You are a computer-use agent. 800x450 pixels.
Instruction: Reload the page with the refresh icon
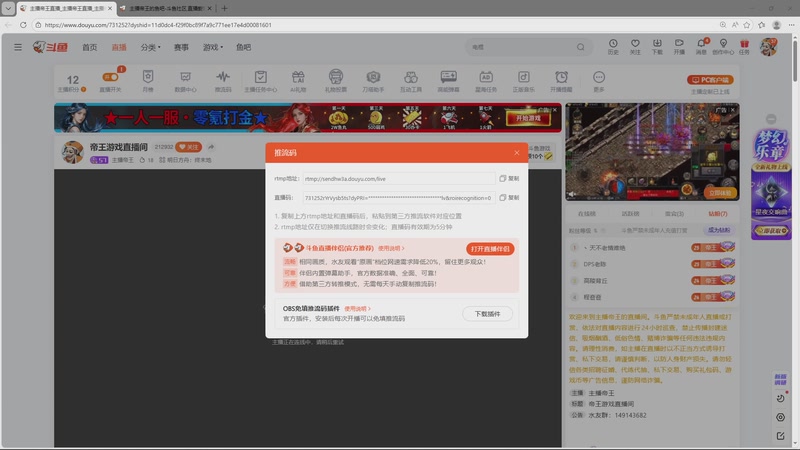[x=23, y=24]
